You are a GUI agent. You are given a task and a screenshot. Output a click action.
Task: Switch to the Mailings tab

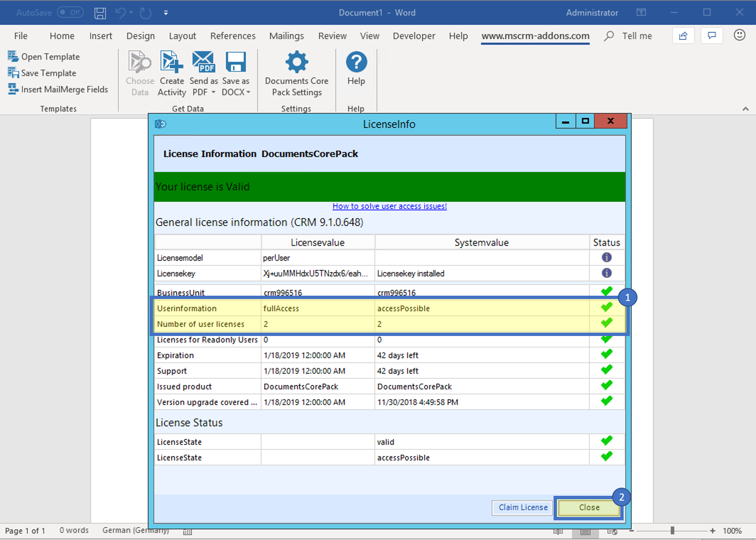point(286,36)
